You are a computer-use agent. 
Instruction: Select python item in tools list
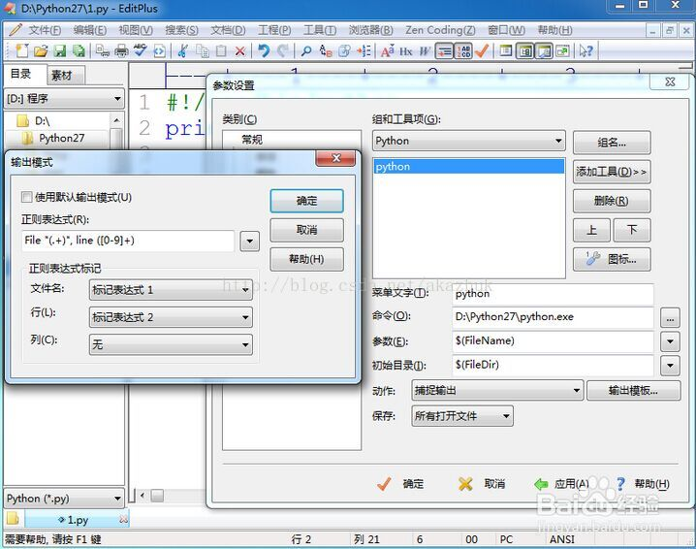click(x=469, y=166)
